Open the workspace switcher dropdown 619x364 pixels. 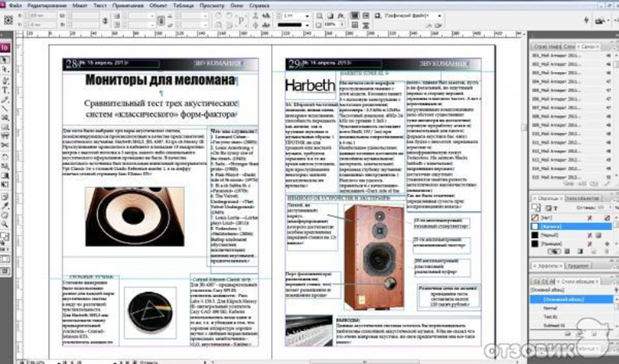coord(601,20)
